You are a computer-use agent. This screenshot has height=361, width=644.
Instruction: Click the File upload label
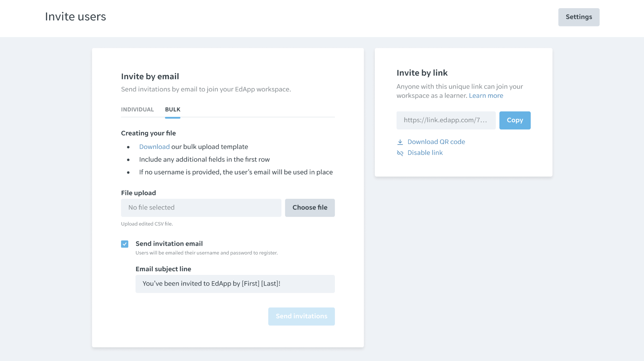click(138, 193)
